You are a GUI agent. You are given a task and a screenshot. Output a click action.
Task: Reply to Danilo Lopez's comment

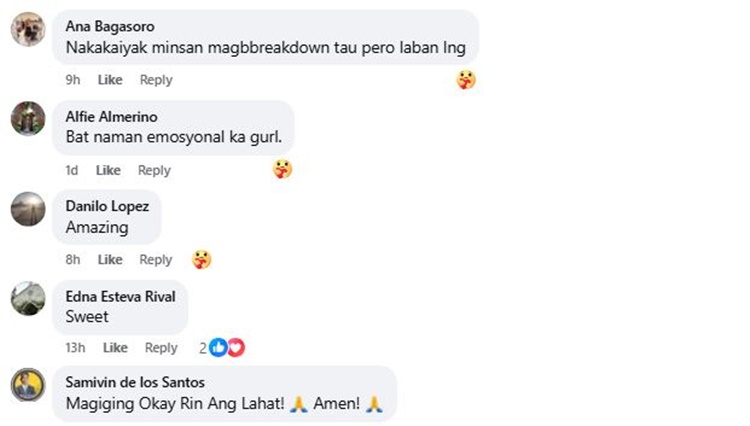[155, 260]
